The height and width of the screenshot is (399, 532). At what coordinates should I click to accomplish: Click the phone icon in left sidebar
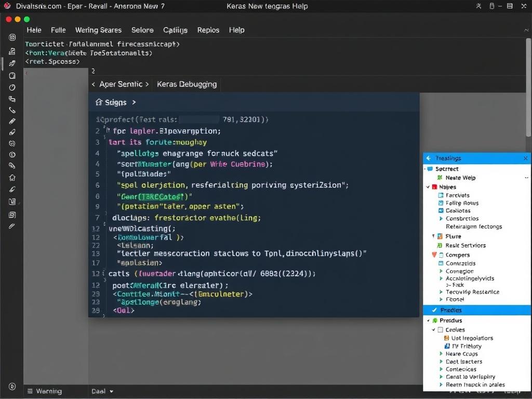[12, 110]
